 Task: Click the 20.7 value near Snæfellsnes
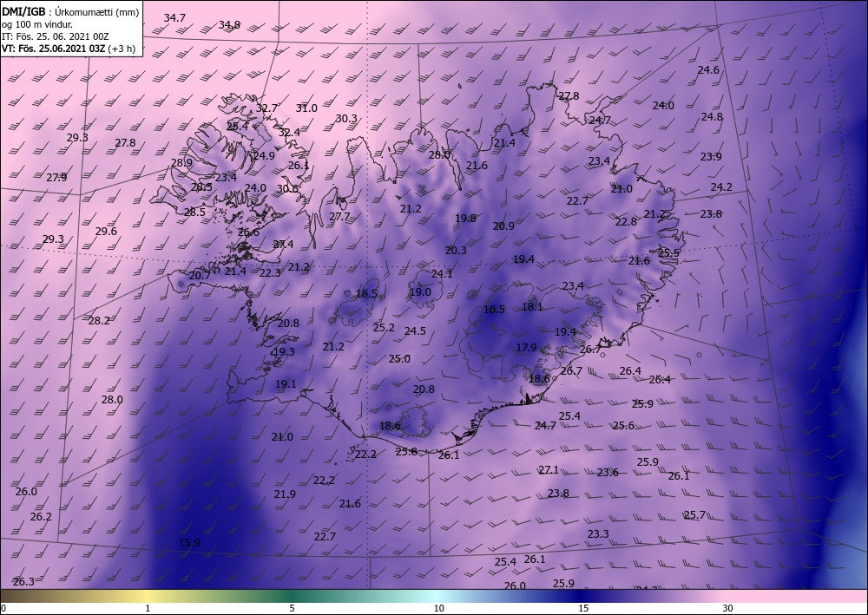pyautogui.click(x=200, y=275)
